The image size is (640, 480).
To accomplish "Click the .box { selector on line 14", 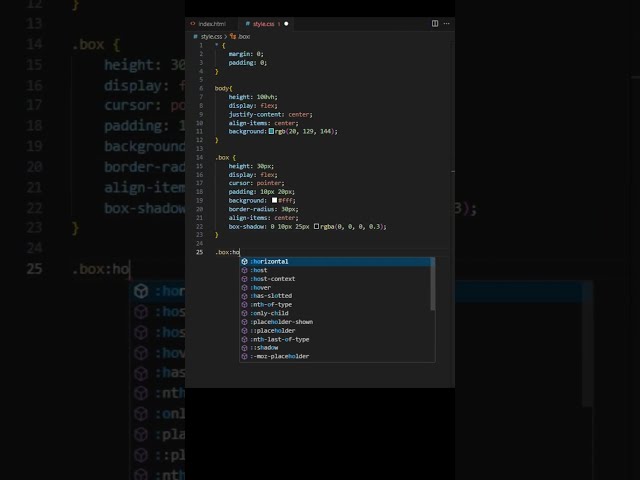I will coord(225,158).
